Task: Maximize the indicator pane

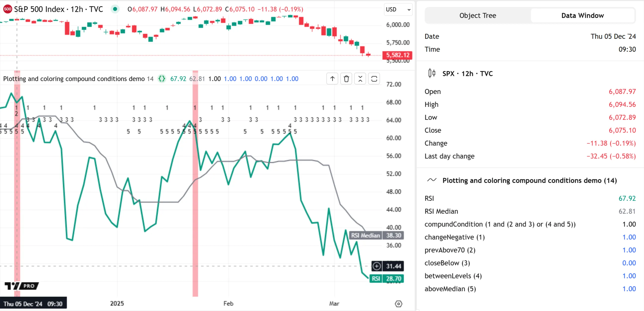Action: (x=374, y=79)
